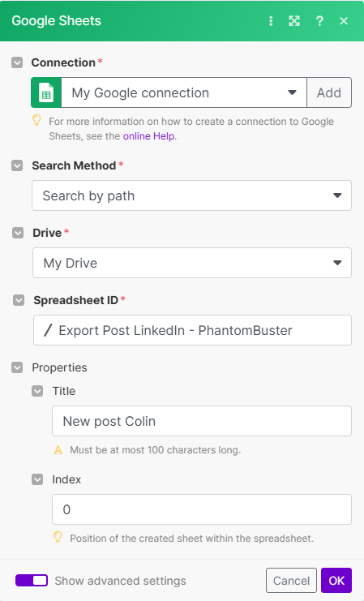Click the Spreadsheet ID path field

192,330
